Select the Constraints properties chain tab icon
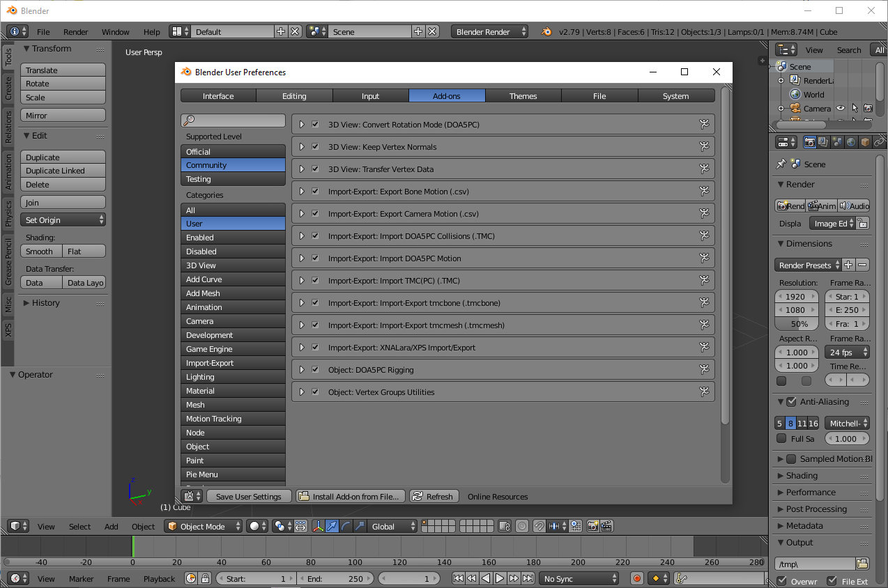888x588 pixels. coord(878,142)
